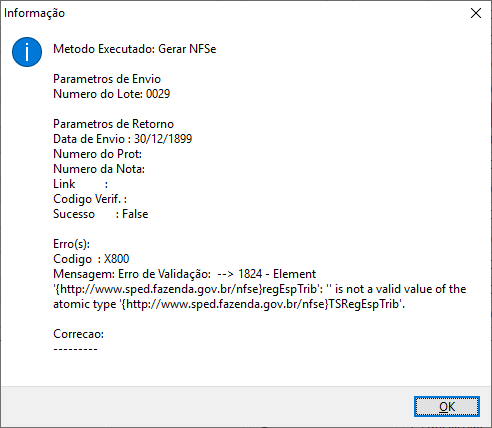This screenshot has height=428, width=492.
Task: Click the blue information icon
Action: (x=27, y=52)
